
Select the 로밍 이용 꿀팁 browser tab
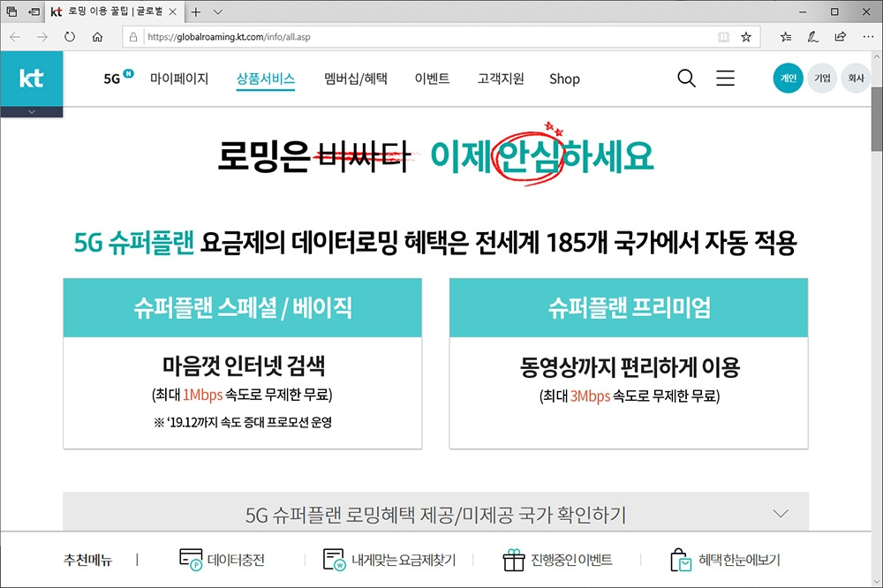click(114, 11)
